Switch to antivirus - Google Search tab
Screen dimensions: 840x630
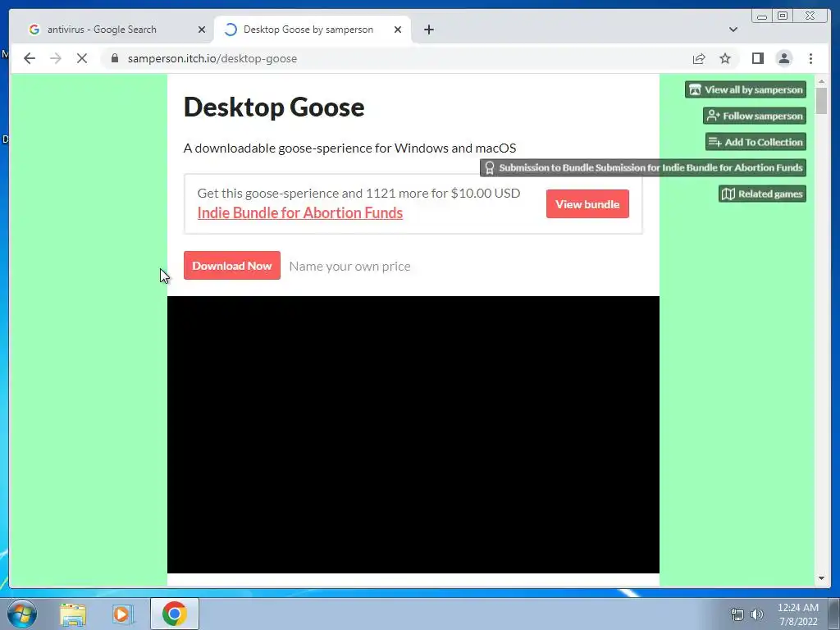[x=102, y=30]
